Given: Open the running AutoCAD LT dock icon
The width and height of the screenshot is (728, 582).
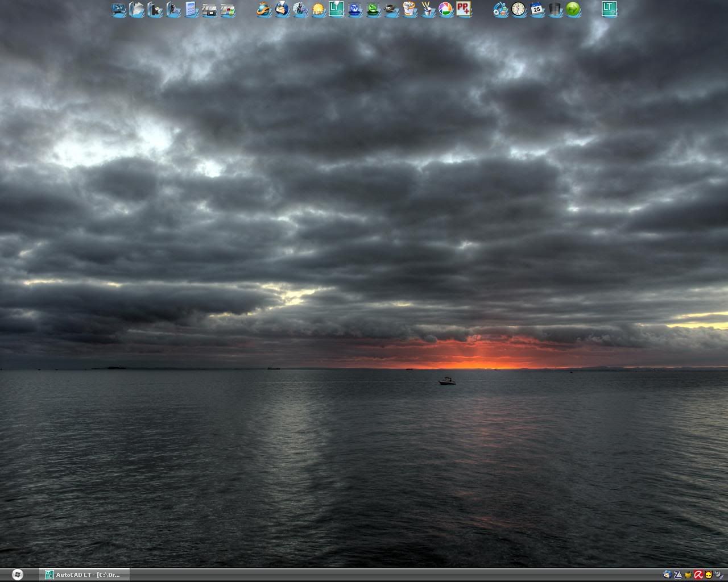Looking at the screenshot, I should pyautogui.click(x=609, y=9).
